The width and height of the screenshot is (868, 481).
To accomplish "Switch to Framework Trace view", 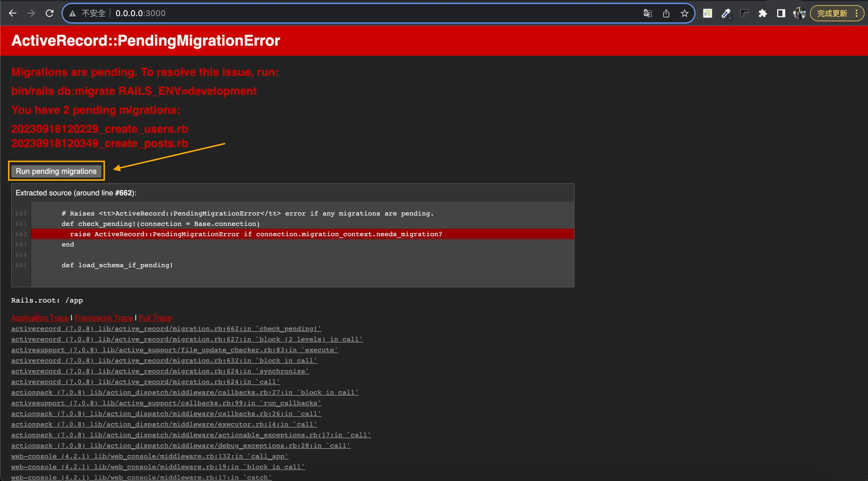I will pos(103,318).
